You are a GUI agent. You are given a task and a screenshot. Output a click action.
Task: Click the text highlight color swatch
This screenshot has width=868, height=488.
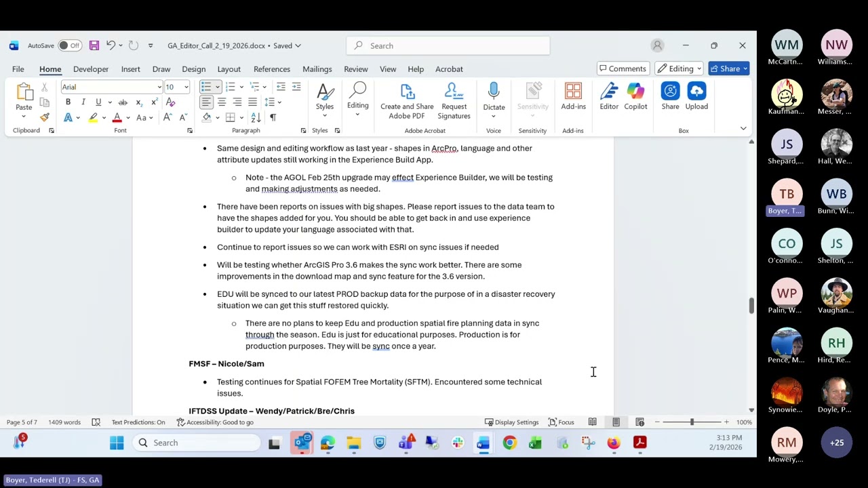coord(93,117)
